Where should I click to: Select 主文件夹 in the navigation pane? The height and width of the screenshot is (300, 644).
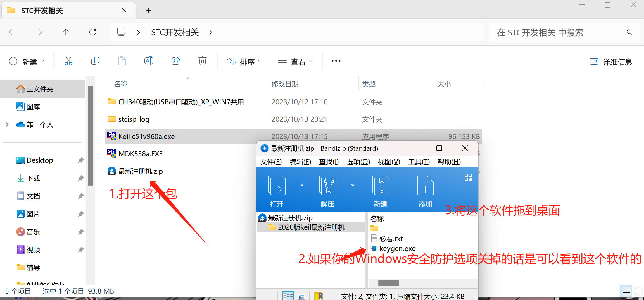click(x=43, y=89)
